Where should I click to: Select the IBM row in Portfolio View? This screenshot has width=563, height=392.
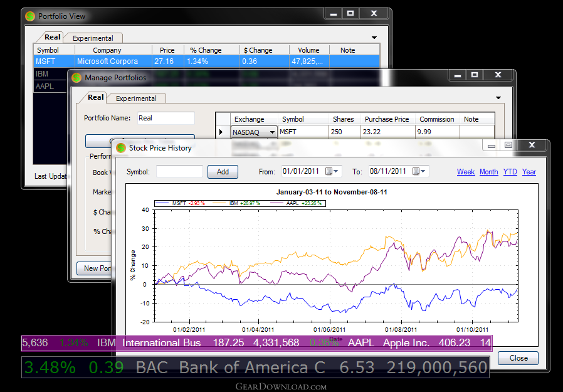coord(50,74)
